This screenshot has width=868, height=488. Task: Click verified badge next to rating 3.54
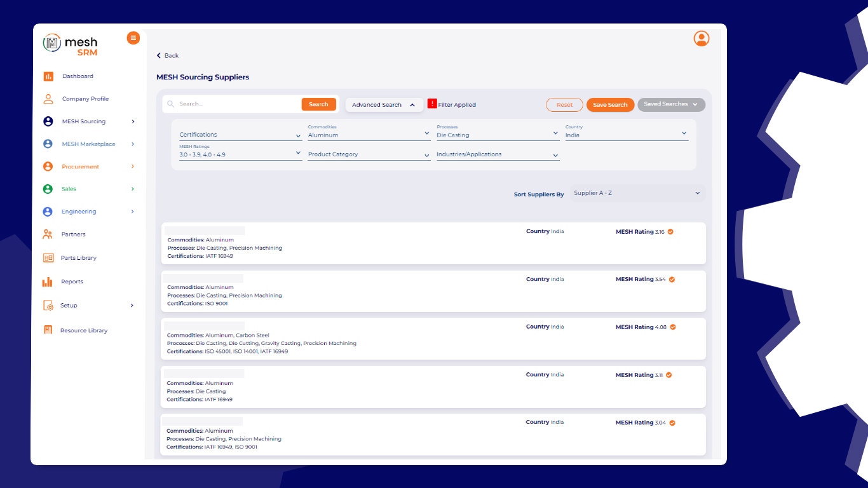672,280
